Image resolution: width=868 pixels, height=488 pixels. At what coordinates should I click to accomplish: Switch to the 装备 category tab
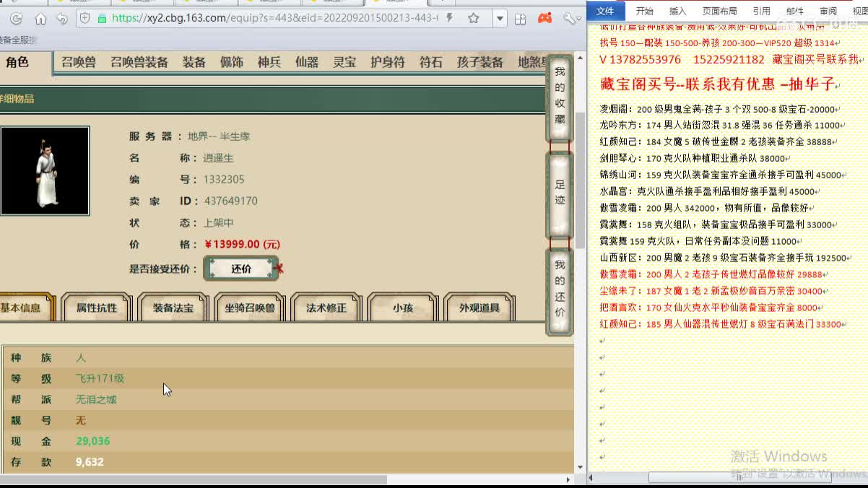pos(194,62)
